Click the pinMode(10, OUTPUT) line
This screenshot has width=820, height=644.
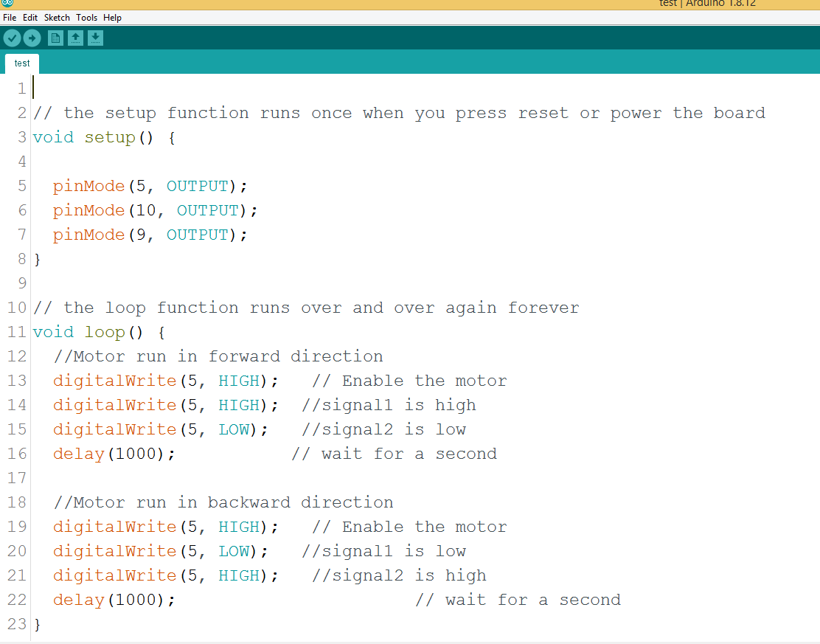155,211
